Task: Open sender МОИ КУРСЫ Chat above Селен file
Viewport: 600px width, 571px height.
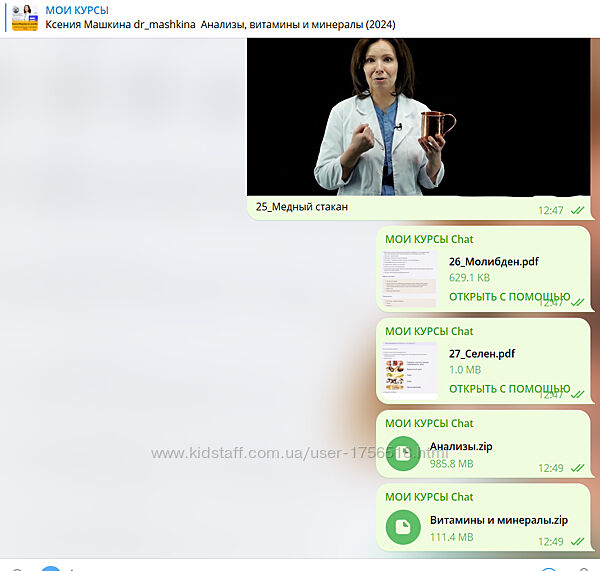Action: (x=429, y=331)
